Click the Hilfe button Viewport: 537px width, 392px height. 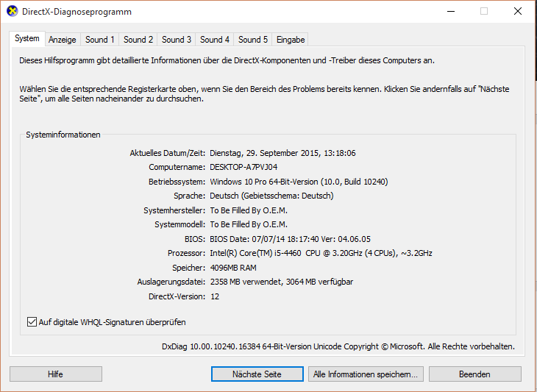point(56,374)
